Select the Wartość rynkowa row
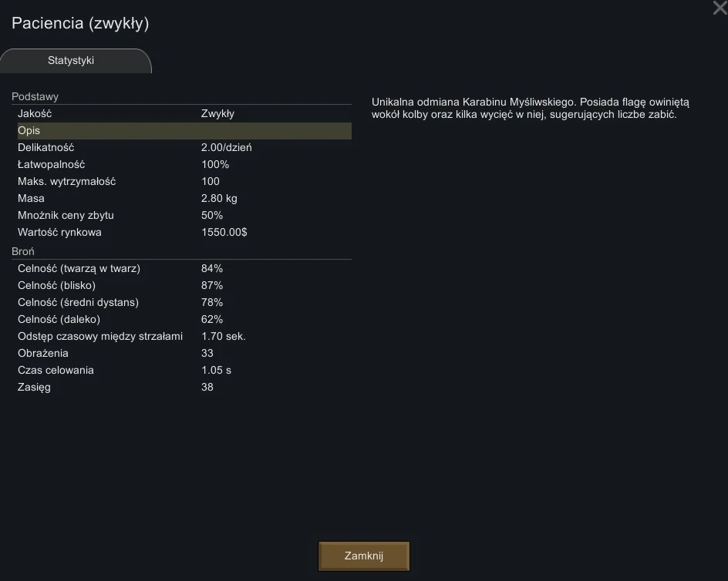This screenshot has width=728, height=581. coord(184,233)
